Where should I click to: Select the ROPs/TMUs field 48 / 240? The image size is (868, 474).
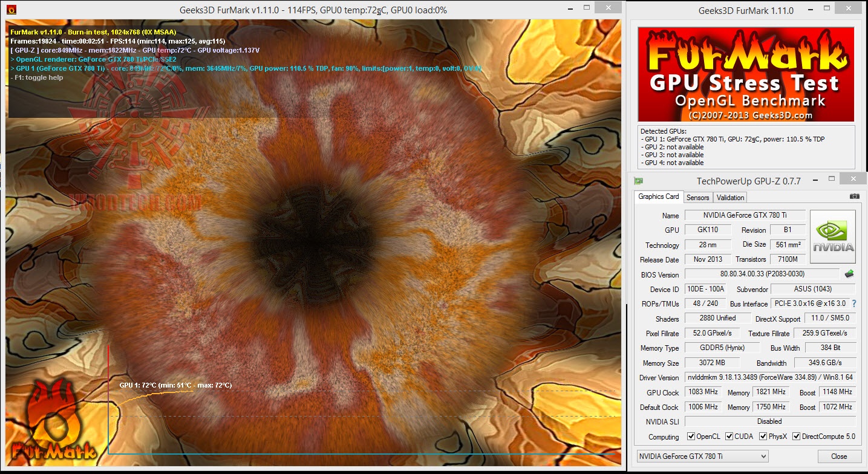point(705,304)
